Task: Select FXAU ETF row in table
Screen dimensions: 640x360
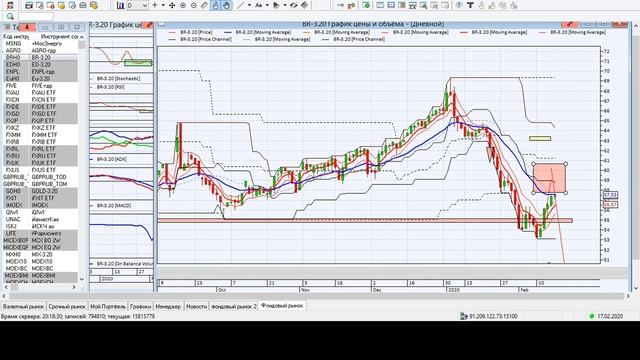Action: pyautogui.click(x=40, y=93)
